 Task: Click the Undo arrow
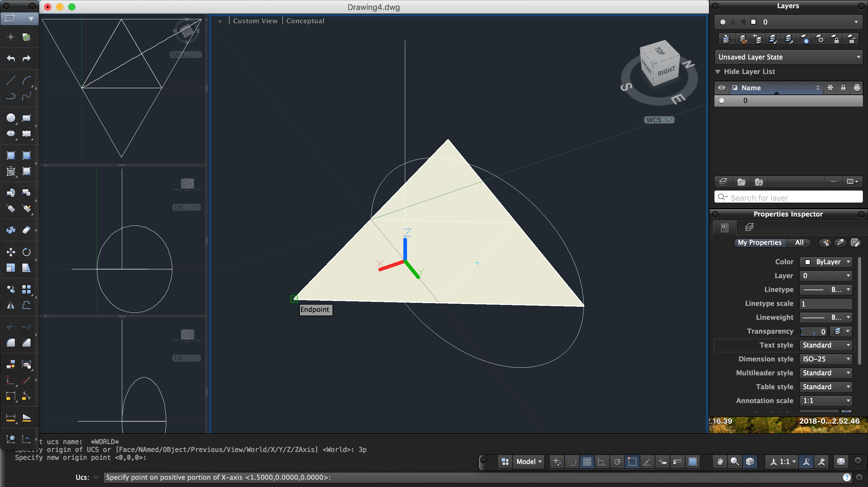pyautogui.click(x=11, y=59)
